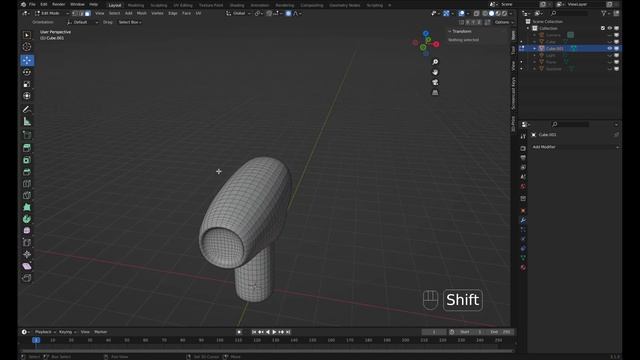Switch perspective/orthographic grid icon
The image size is (640, 360).
435,93
